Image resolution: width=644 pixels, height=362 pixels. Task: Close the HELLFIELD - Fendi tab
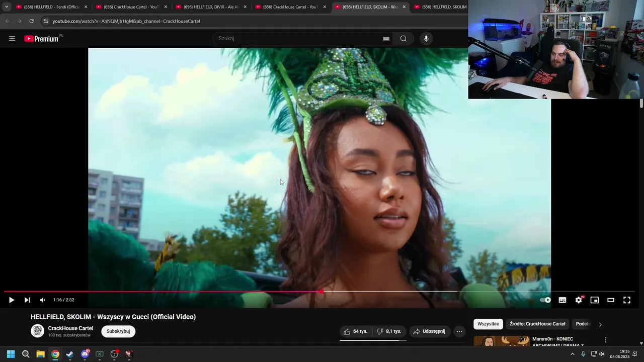86,7
